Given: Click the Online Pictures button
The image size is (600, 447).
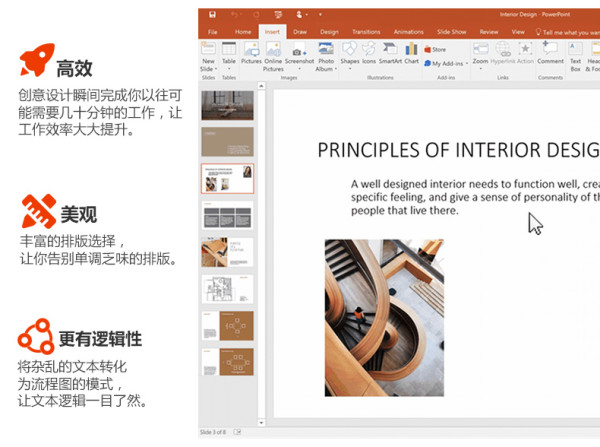Looking at the screenshot, I should click(x=273, y=56).
